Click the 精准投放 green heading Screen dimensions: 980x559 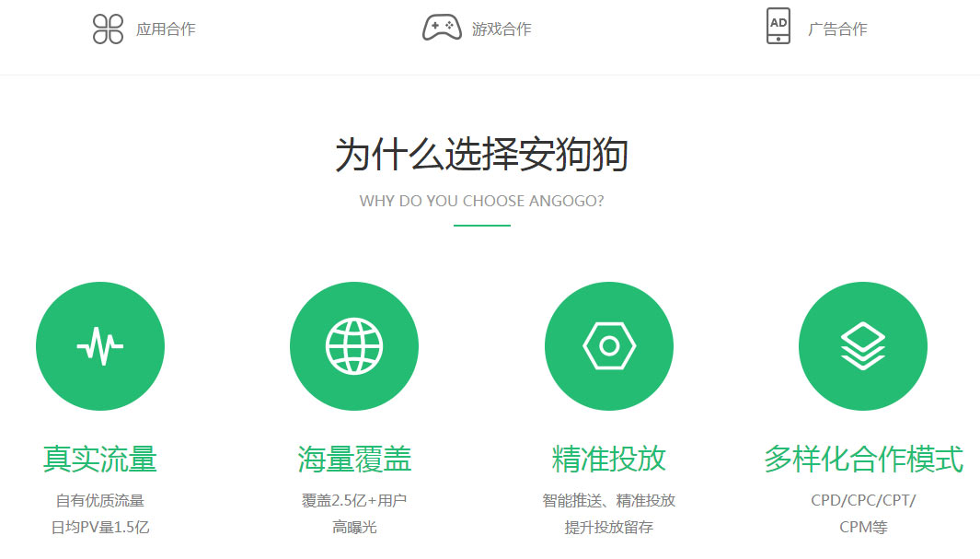point(609,459)
